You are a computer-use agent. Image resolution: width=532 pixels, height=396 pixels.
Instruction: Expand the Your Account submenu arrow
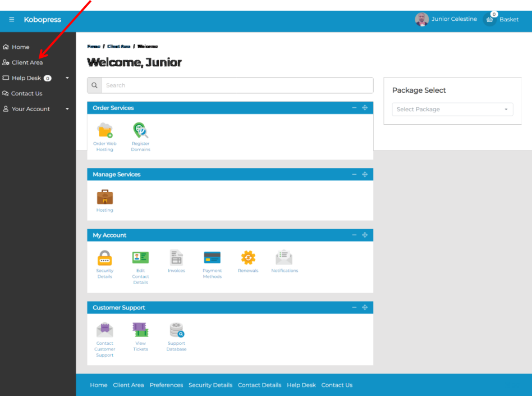point(67,109)
